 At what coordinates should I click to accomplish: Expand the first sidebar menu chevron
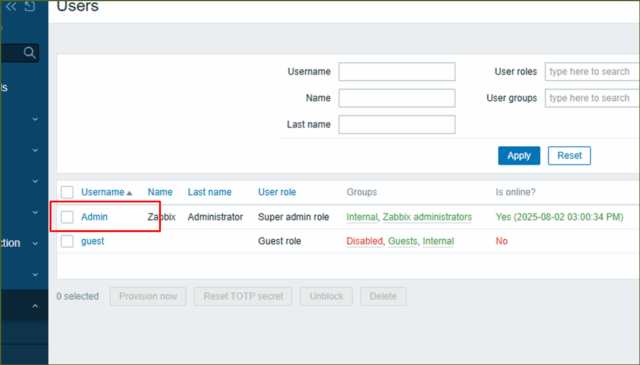(x=36, y=119)
